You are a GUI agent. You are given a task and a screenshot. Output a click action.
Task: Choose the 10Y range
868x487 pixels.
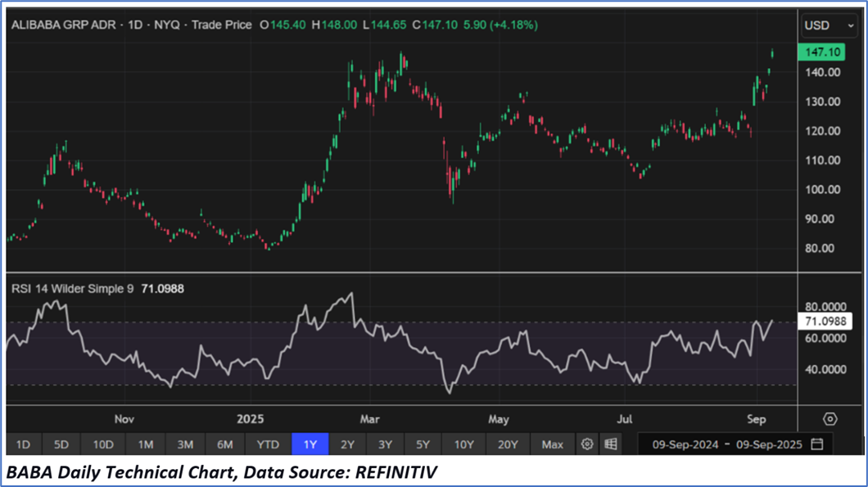click(463, 444)
